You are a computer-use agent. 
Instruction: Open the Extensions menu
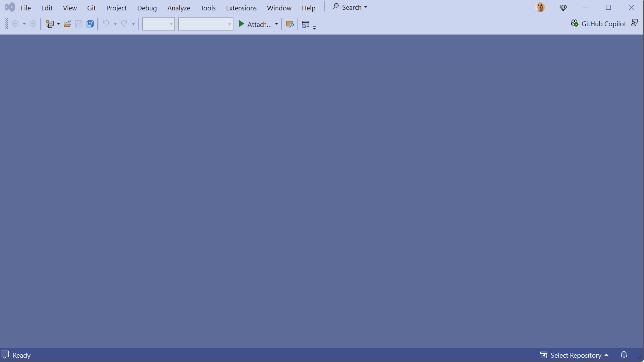241,8
